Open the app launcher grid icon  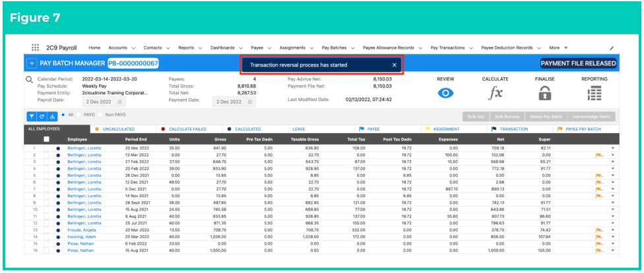coord(36,47)
